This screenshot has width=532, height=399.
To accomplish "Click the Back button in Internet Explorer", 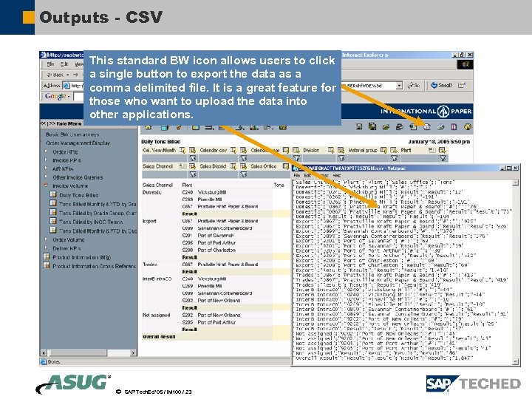I will click(55, 75).
